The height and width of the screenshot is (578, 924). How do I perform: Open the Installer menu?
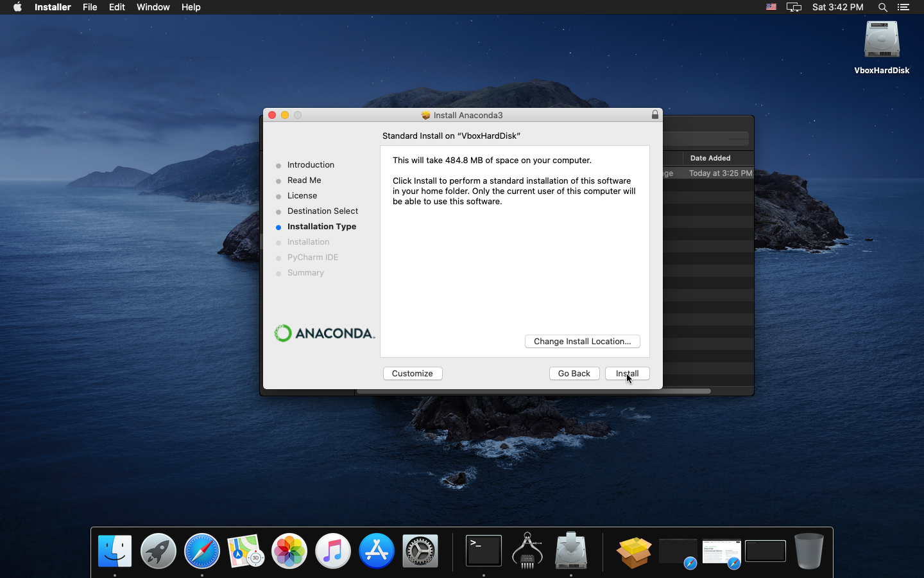[53, 7]
